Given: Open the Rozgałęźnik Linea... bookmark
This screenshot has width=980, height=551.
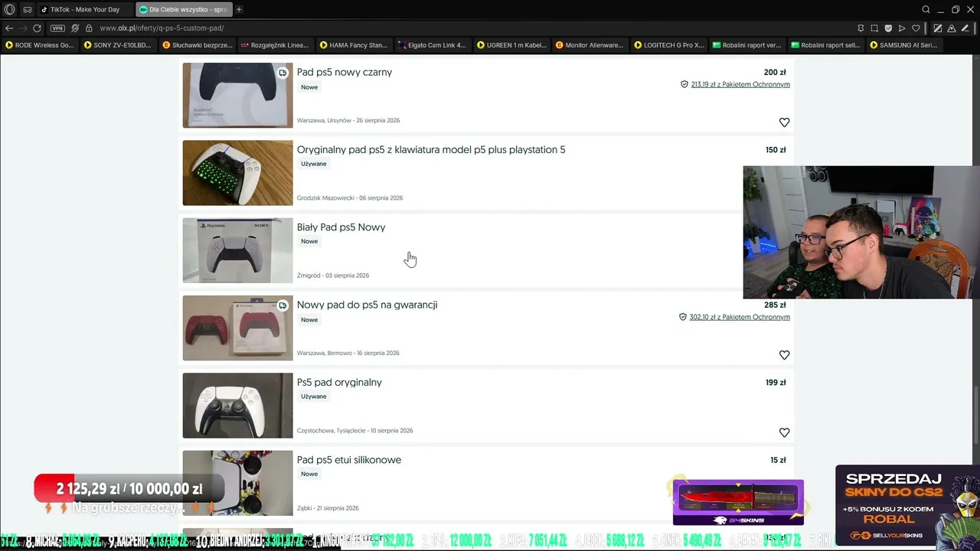Looking at the screenshot, I should coord(274,45).
